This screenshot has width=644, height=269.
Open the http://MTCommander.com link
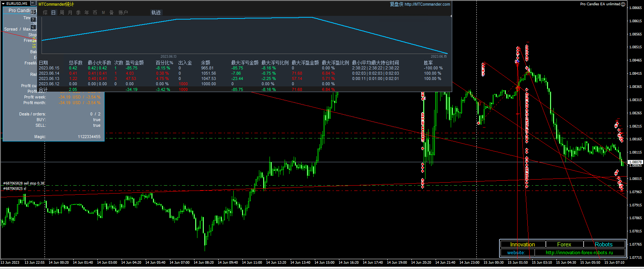point(427,4)
